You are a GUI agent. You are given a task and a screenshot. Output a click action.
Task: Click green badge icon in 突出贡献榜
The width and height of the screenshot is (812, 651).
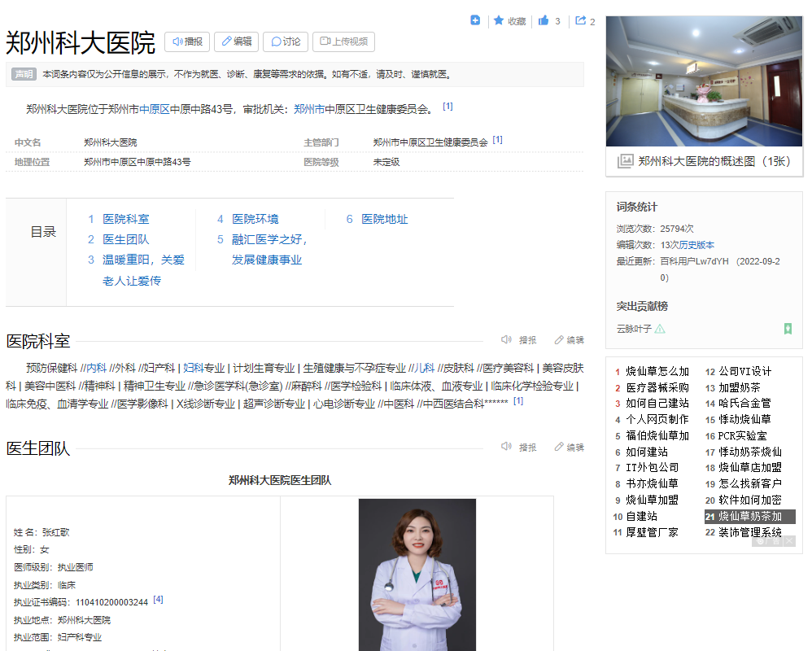[788, 329]
